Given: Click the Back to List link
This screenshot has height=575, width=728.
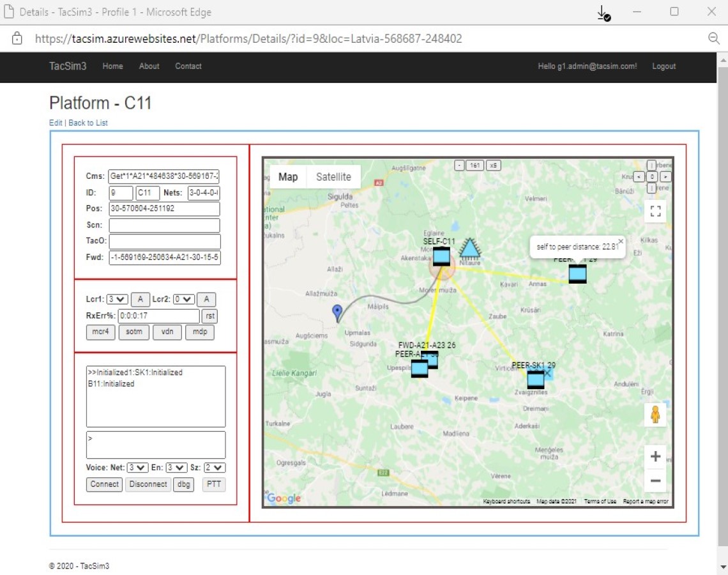Looking at the screenshot, I should [x=88, y=123].
